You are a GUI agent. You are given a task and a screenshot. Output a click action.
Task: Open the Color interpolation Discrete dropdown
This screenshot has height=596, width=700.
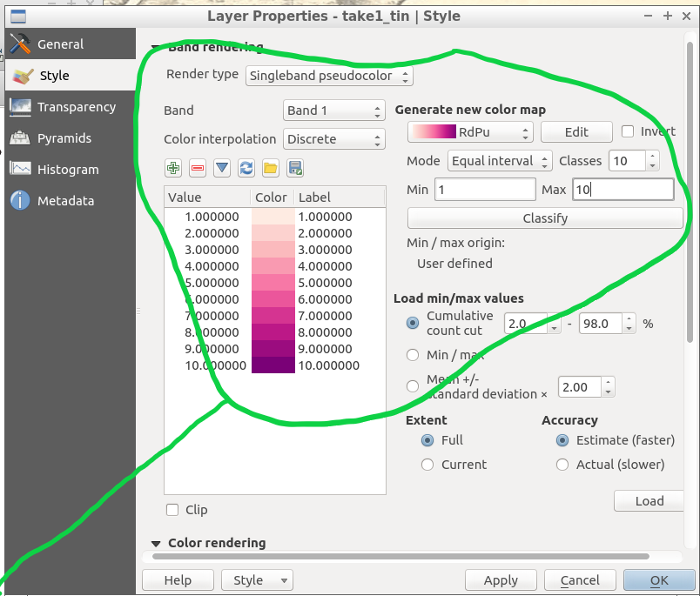pos(334,139)
